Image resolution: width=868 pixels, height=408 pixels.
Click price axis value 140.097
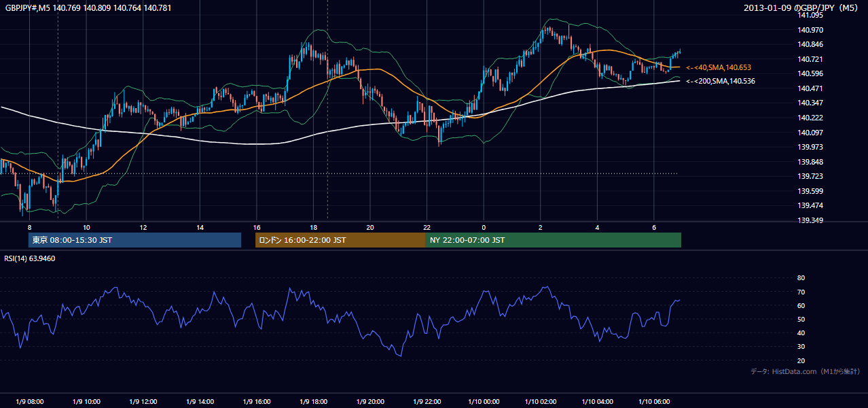point(811,132)
